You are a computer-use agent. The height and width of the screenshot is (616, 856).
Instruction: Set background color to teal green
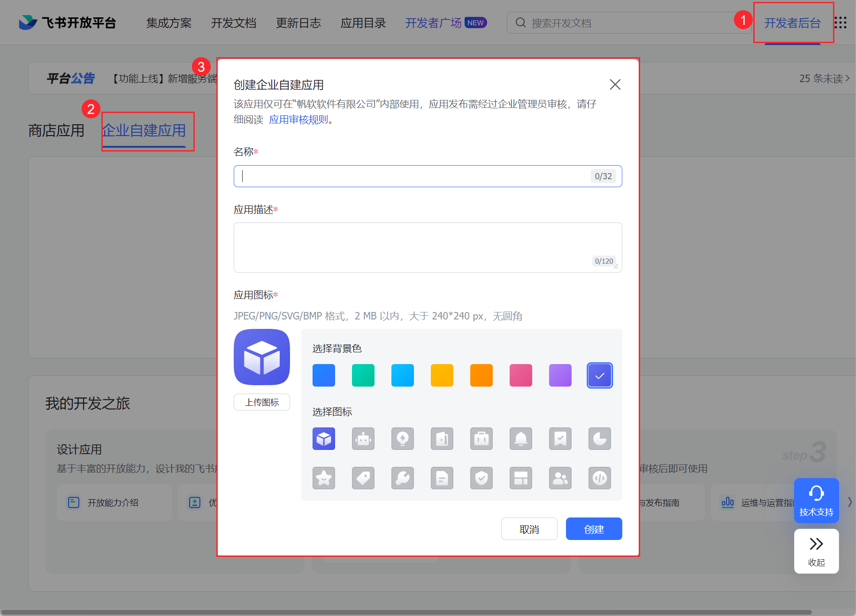(363, 375)
